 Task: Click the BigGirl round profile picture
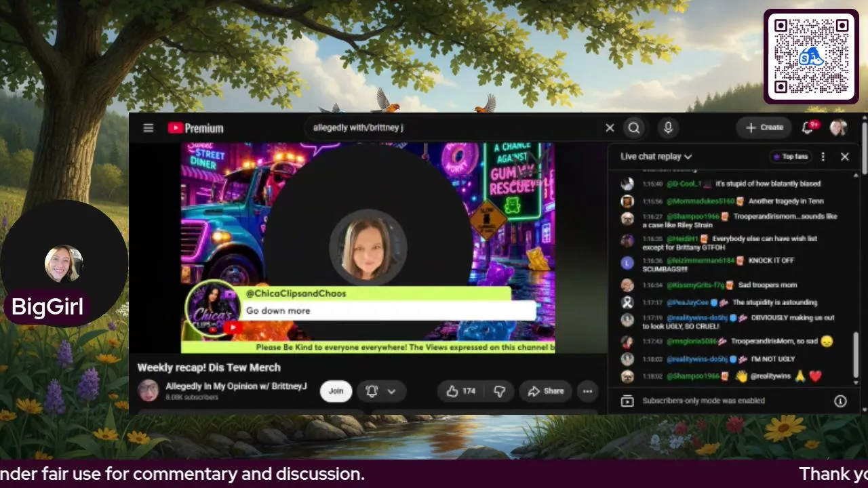(64, 264)
